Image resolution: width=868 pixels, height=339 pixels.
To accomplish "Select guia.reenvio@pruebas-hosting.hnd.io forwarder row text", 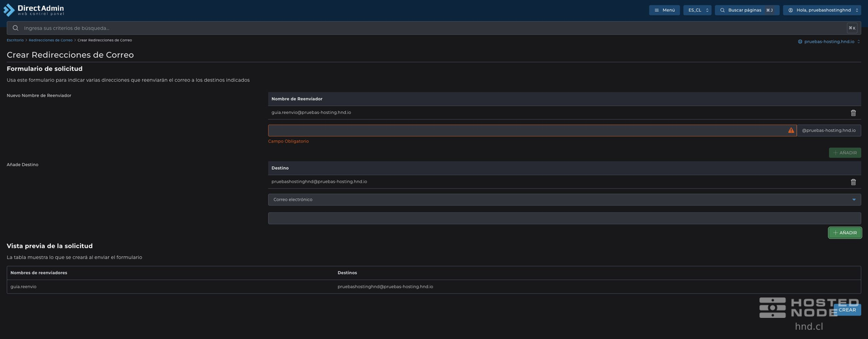I will pyautogui.click(x=311, y=113).
